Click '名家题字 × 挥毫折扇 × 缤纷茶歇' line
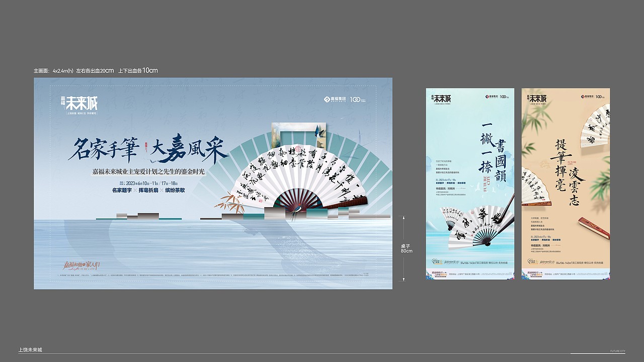The width and height of the screenshot is (644, 362). (148, 191)
